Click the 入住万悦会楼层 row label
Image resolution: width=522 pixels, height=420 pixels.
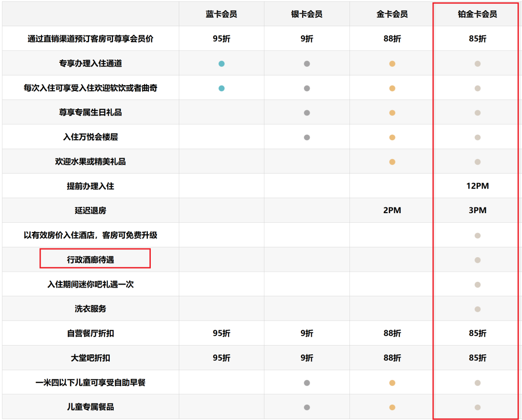[90, 137]
